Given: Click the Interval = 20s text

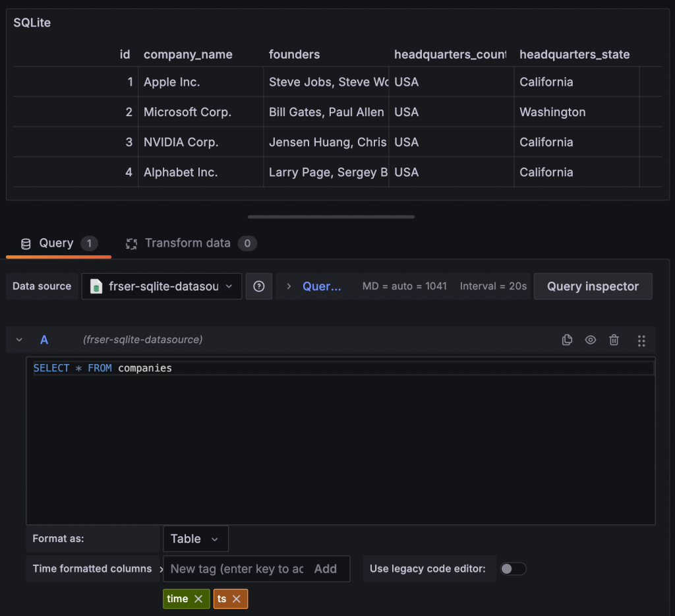Looking at the screenshot, I should click(493, 286).
